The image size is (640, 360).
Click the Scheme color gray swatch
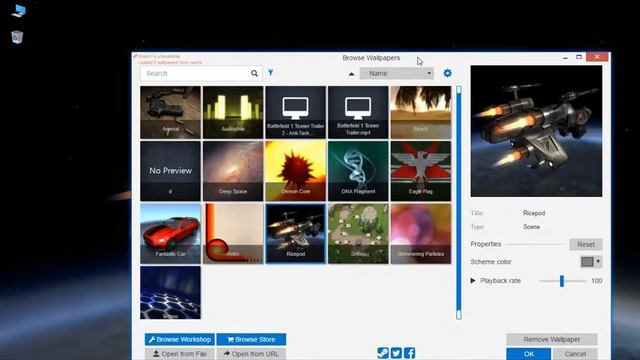587,262
